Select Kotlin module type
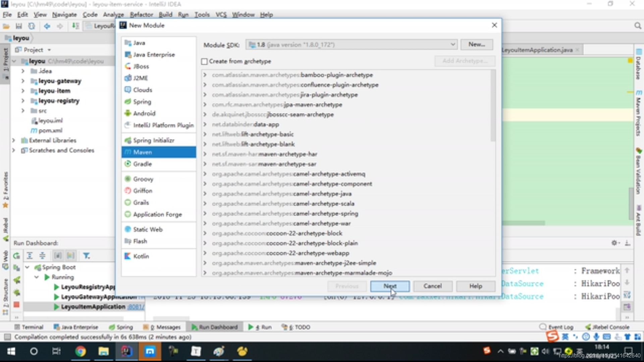 point(141,256)
